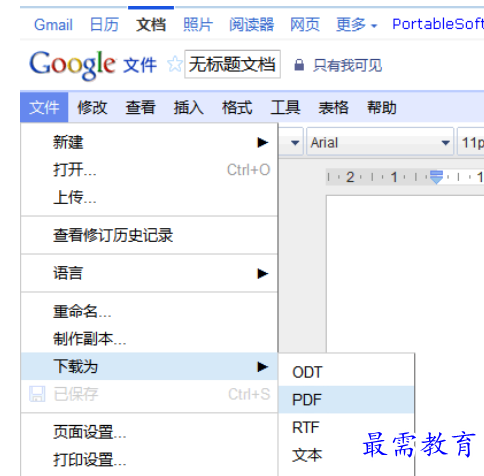Download as PDF

(x=346, y=400)
